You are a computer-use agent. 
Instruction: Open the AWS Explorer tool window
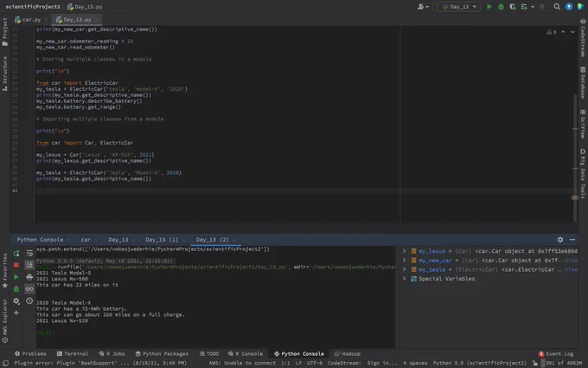[x=5, y=321]
